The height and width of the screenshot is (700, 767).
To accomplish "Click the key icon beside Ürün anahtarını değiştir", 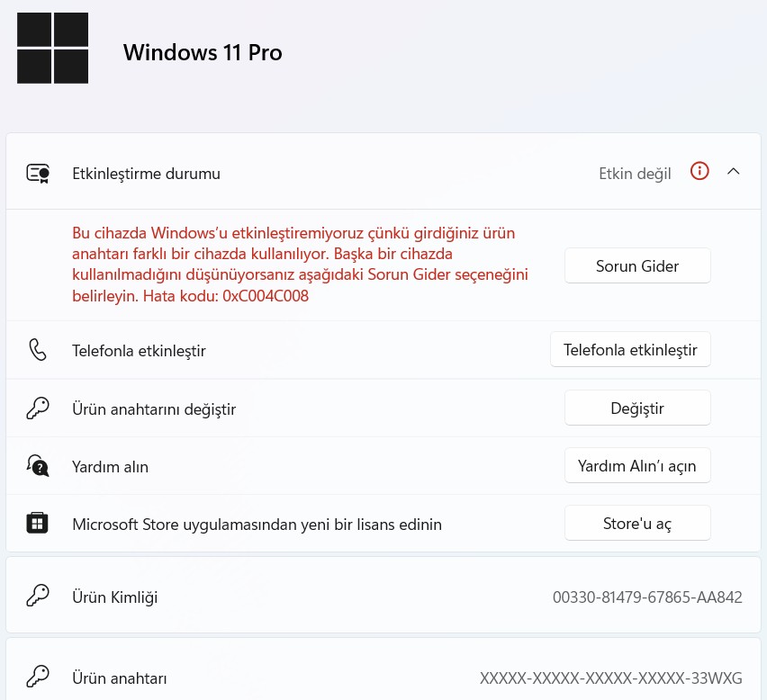I will pyautogui.click(x=38, y=408).
